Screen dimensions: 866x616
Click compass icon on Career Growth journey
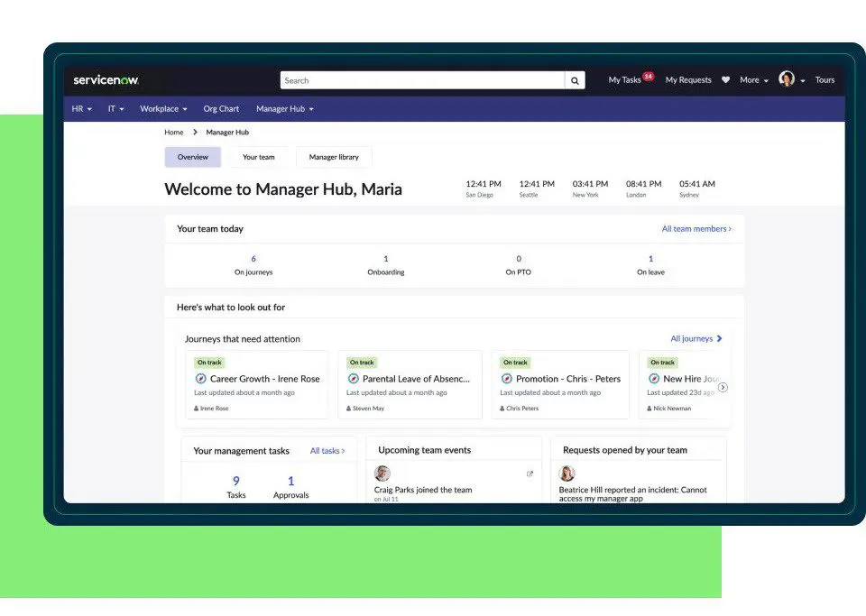[x=201, y=379]
